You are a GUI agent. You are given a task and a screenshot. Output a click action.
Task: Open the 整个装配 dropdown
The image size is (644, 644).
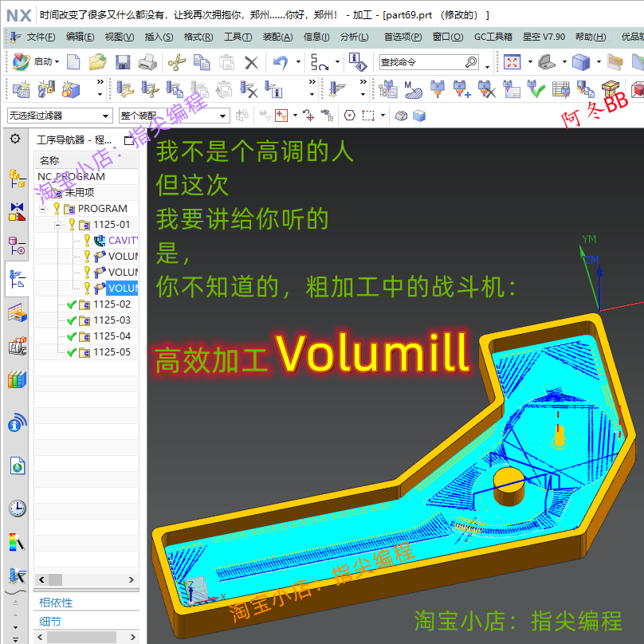222,116
